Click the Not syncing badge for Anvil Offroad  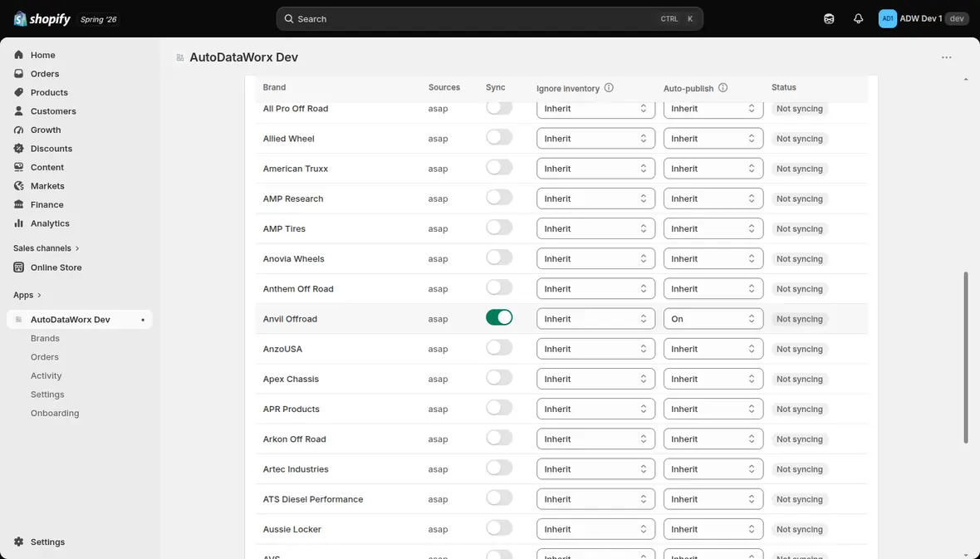click(800, 319)
